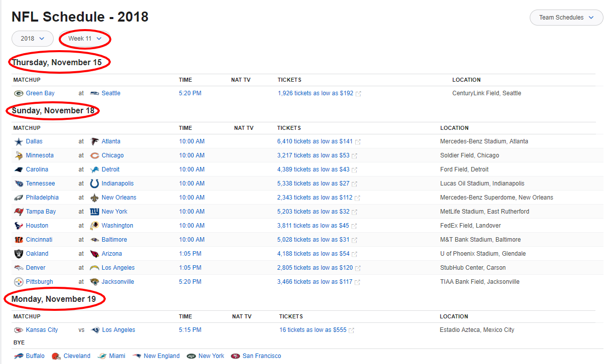Viewport: 609px width, 364px height.
Task: Open the 2018 season year dropdown
Action: point(33,39)
